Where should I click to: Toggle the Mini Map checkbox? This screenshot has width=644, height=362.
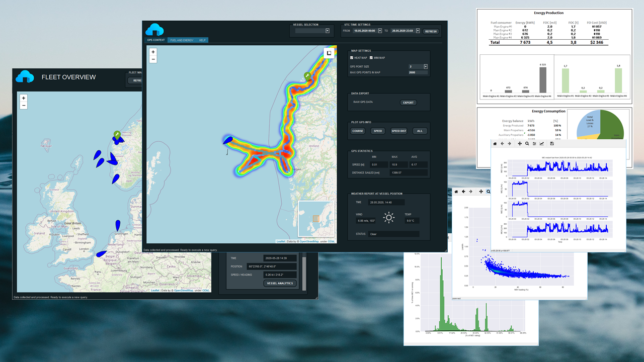point(371,58)
